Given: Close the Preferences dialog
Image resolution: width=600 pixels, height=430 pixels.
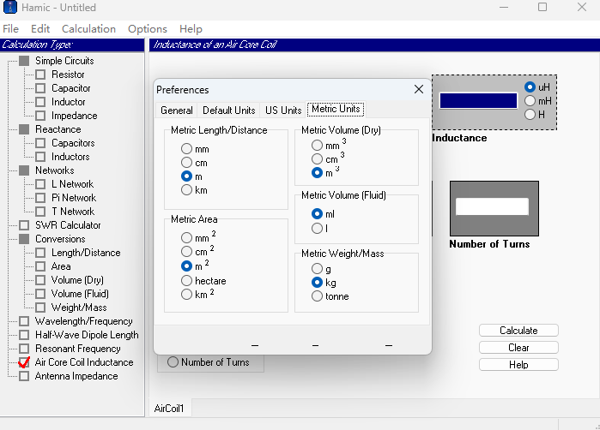Looking at the screenshot, I should tap(419, 89).
